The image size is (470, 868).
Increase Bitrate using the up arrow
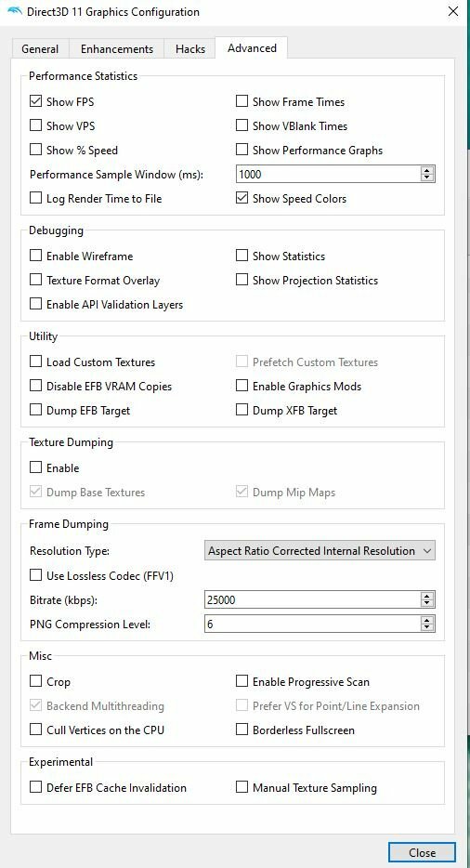[427, 596]
